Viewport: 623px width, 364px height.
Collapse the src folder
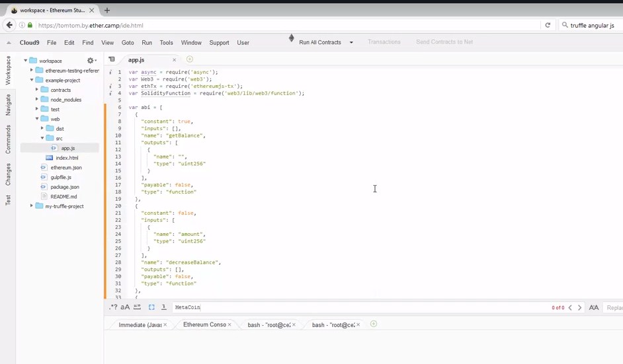[42, 138]
